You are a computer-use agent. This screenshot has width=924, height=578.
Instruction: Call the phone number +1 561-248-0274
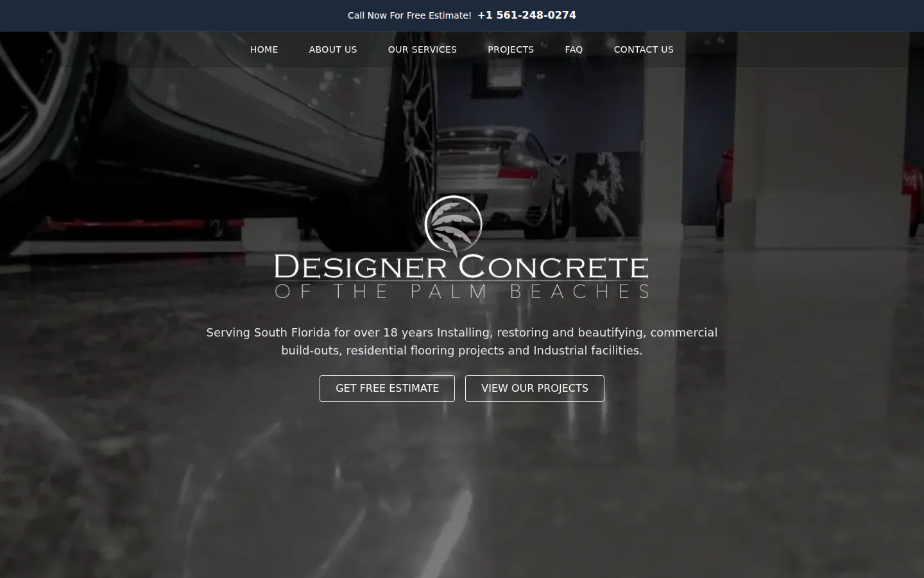(527, 15)
